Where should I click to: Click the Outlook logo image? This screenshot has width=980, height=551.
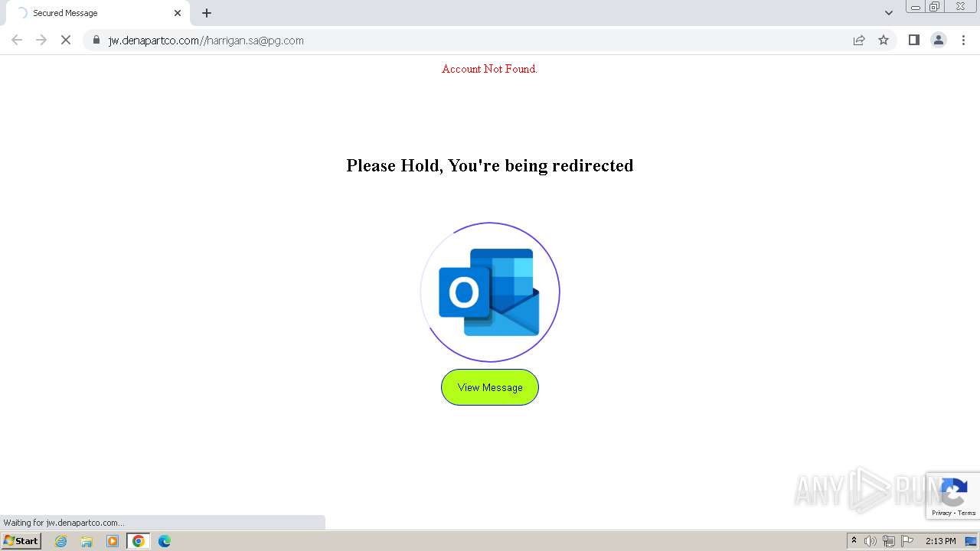[x=489, y=292]
